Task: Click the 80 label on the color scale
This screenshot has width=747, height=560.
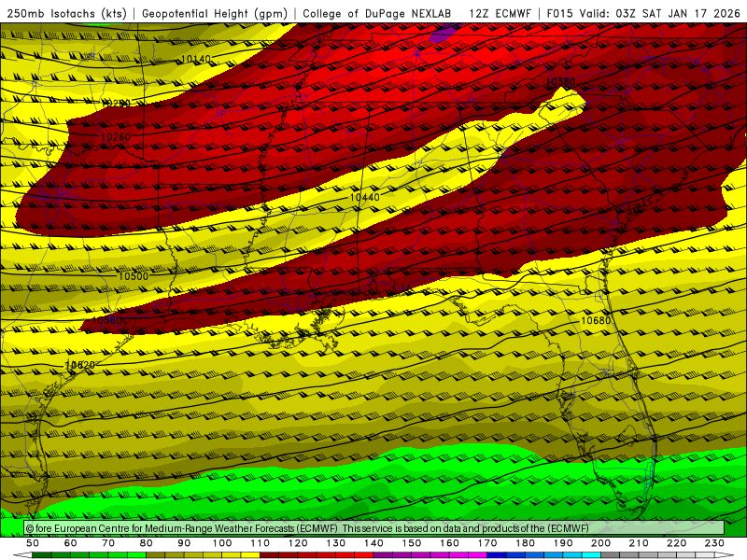Action: click(x=147, y=543)
